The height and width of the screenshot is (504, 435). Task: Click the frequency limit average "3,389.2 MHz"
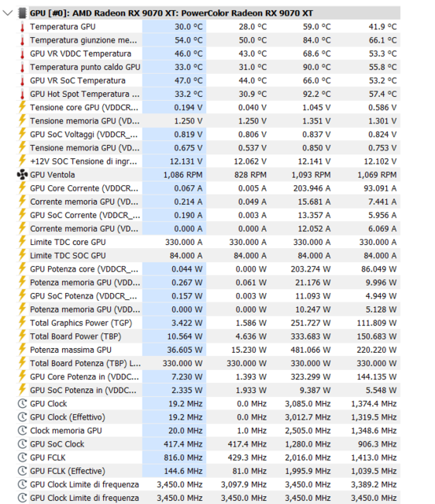(374, 485)
